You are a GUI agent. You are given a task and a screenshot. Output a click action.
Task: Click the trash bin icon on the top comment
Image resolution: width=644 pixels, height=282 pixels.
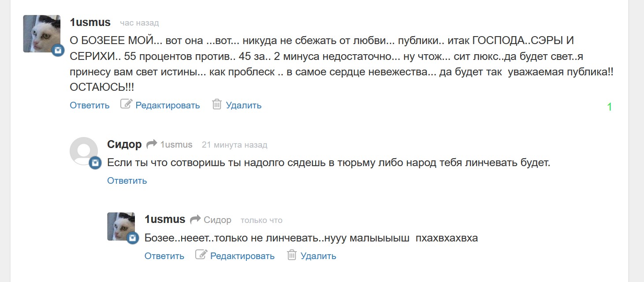coord(216,104)
